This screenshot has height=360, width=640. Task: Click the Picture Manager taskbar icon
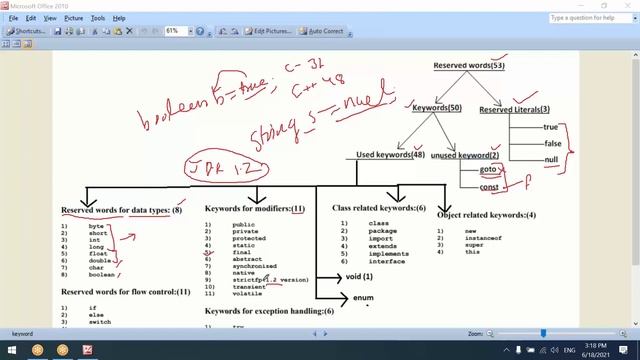pos(87,350)
